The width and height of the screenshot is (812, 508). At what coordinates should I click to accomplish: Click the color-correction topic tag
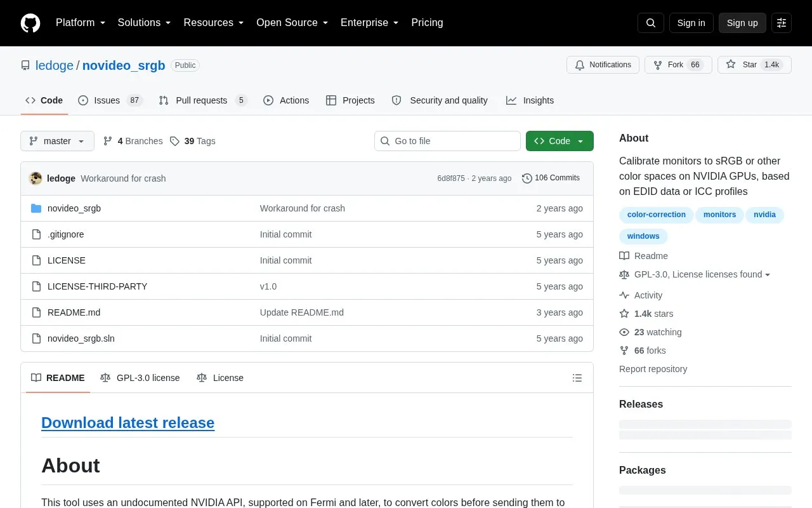tap(656, 215)
